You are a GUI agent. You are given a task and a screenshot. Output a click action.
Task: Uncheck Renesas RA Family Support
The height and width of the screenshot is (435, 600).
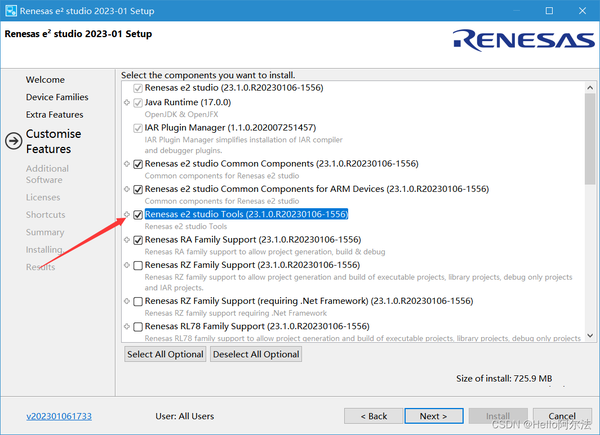(x=138, y=240)
